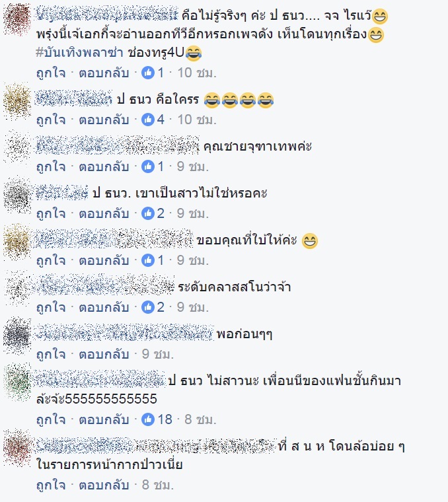
Task: Click ถูกใจ under the คุณชายจุฑาเทพค่ะ comment
Action: point(52,166)
